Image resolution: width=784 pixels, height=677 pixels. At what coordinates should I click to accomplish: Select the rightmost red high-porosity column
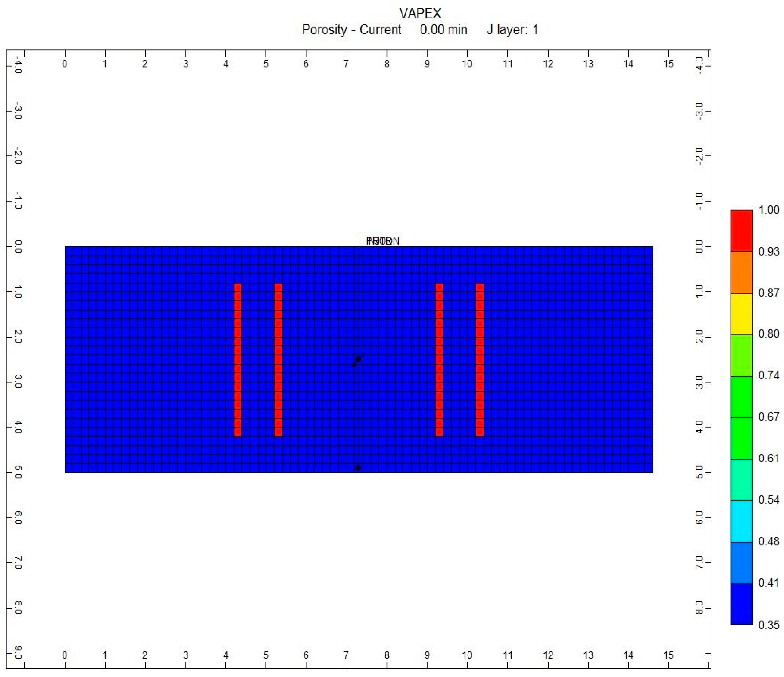click(480, 359)
